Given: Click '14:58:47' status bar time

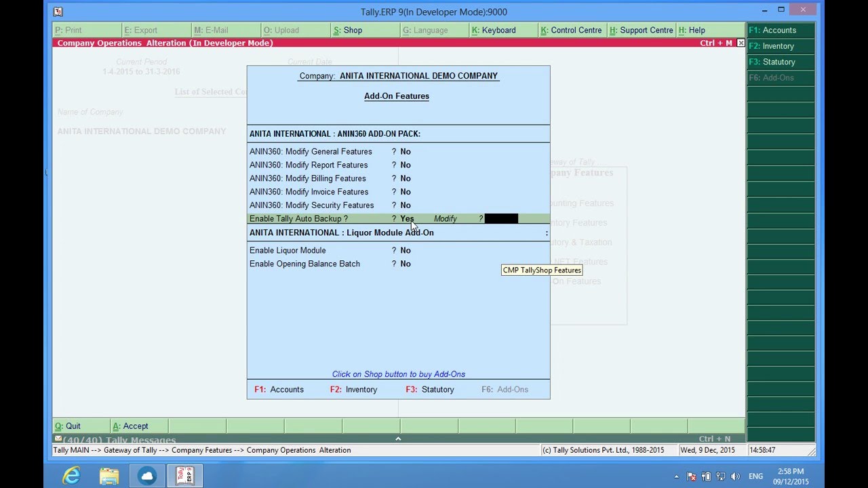Looking at the screenshot, I should click(762, 450).
